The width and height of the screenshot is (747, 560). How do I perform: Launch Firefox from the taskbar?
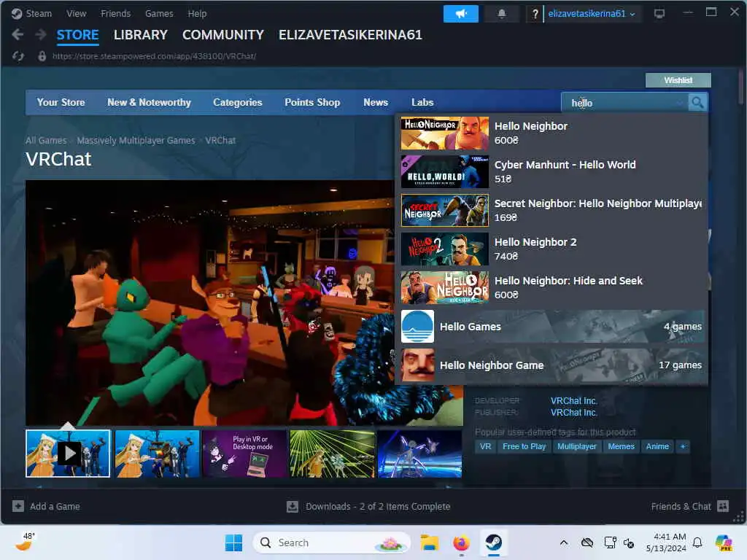[461, 542]
